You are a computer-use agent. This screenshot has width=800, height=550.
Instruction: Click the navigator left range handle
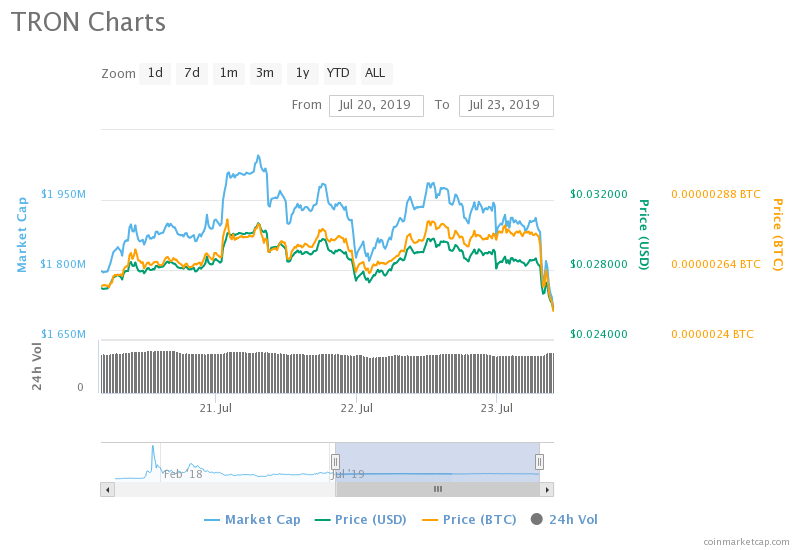[x=335, y=462]
